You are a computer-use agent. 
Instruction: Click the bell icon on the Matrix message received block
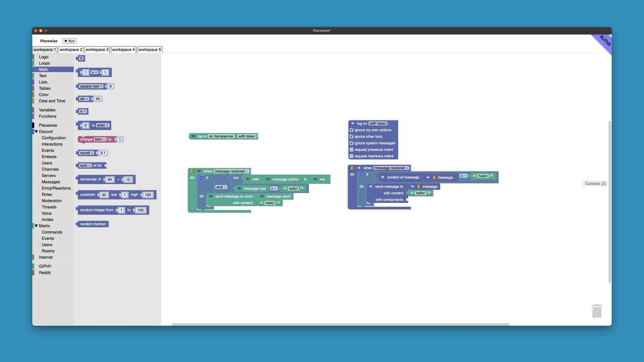[193, 171]
